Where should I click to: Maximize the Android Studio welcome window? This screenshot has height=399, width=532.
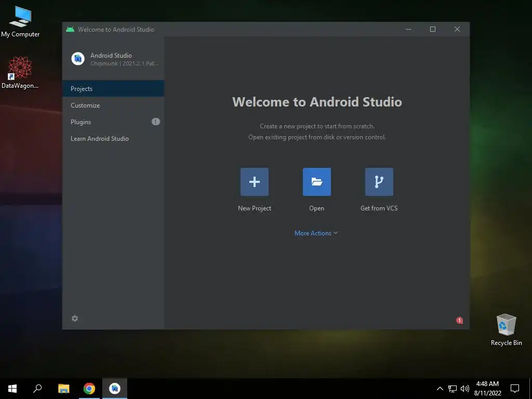[x=433, y=29]
